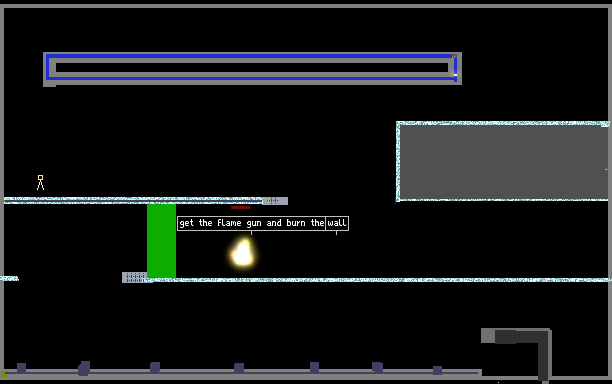
Task: Click the large grey rectangular room
Action: pyautogui.click(x=503, y=161)
